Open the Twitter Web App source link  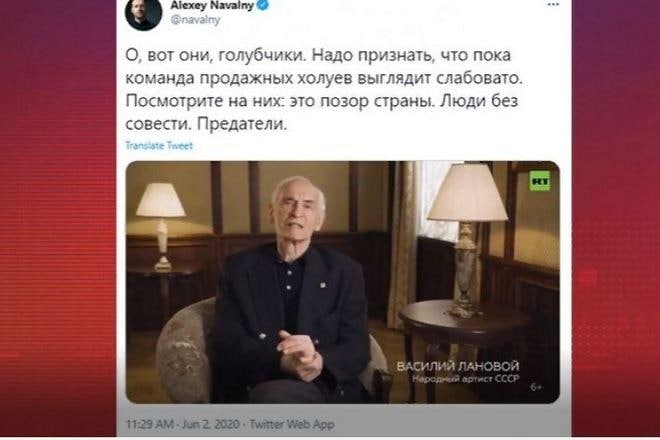pyautogui.click(x=292, y=424)
